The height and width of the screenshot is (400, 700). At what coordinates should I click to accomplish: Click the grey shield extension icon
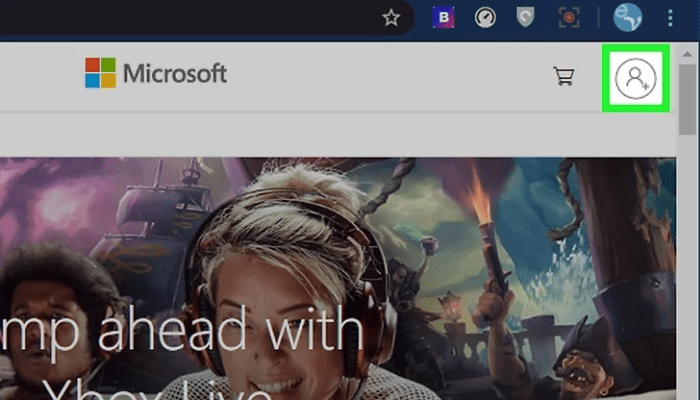(525, 17)
